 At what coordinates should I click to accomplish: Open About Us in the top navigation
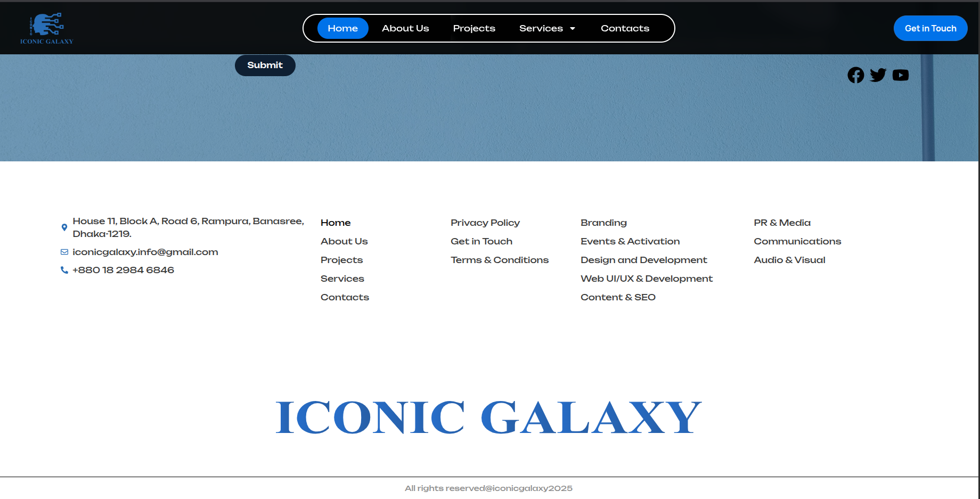click(x=405, y=28)
